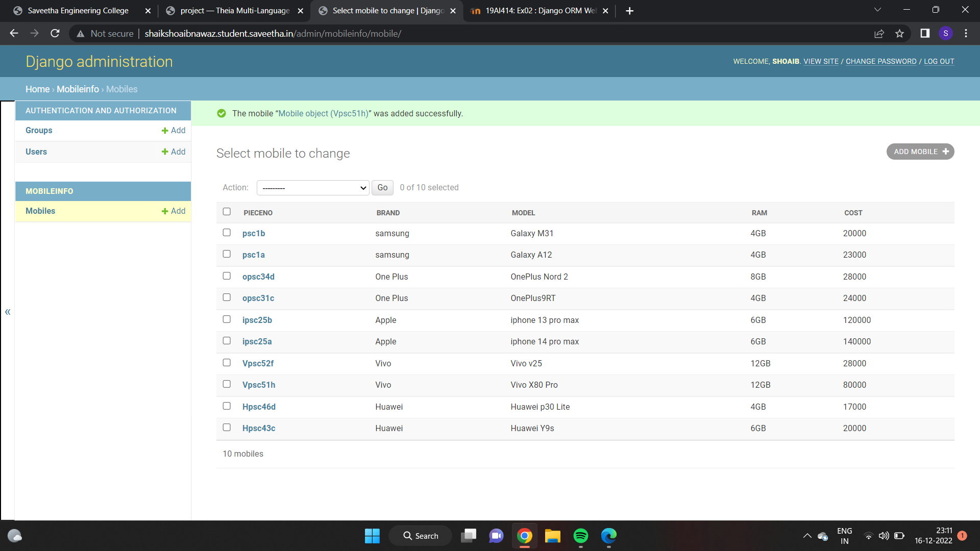The image size is (980, 551).
Task: Click the browser reload page icon
Action: [55, 34]
